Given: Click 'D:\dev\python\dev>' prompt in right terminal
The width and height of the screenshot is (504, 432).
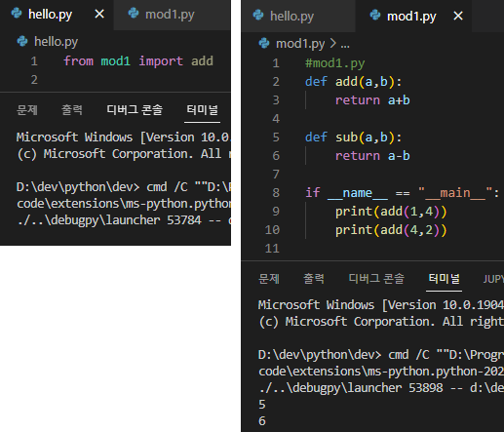Looking at the screenshot, I should (x=320, y=355).
